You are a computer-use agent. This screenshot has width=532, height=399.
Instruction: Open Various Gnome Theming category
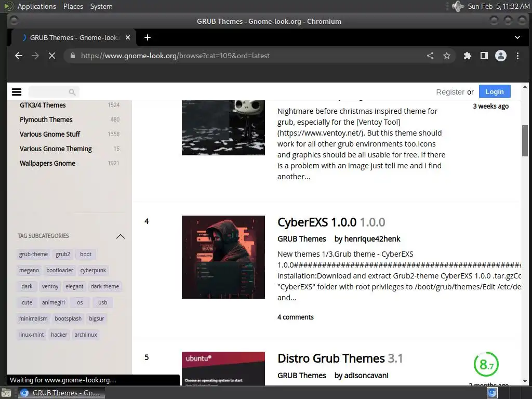pyautogui.click(x=56, y=149)
